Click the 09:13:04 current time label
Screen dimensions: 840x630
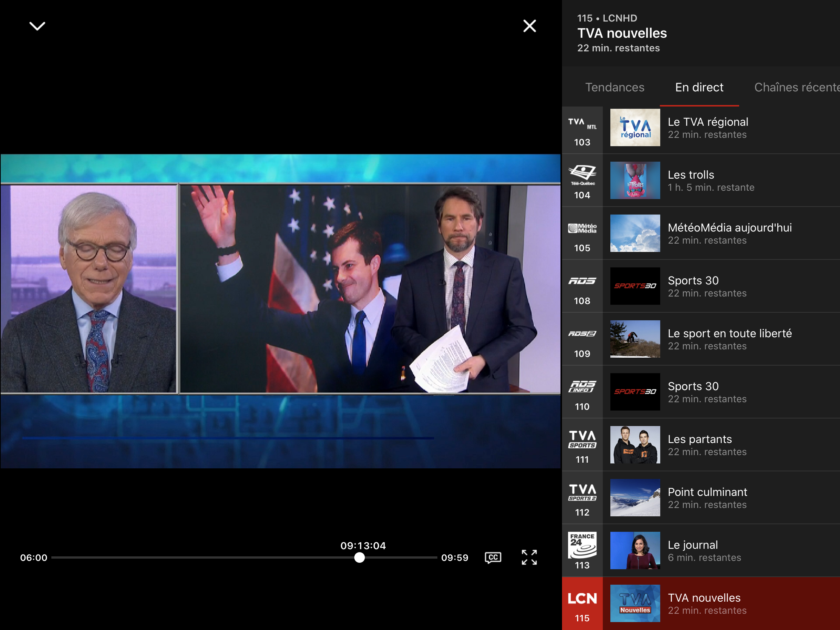pyautogui.click(x=363, y=546)
